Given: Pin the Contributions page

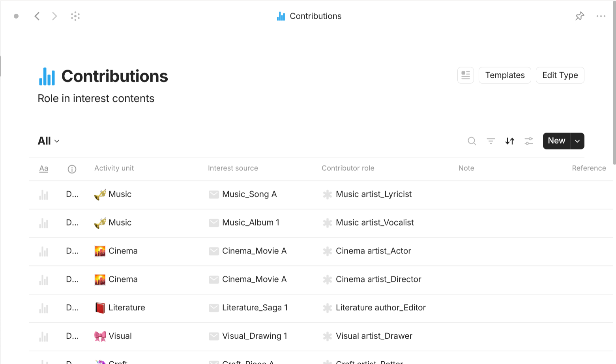Looking at the screenshot, I should (x=580, y=16).
